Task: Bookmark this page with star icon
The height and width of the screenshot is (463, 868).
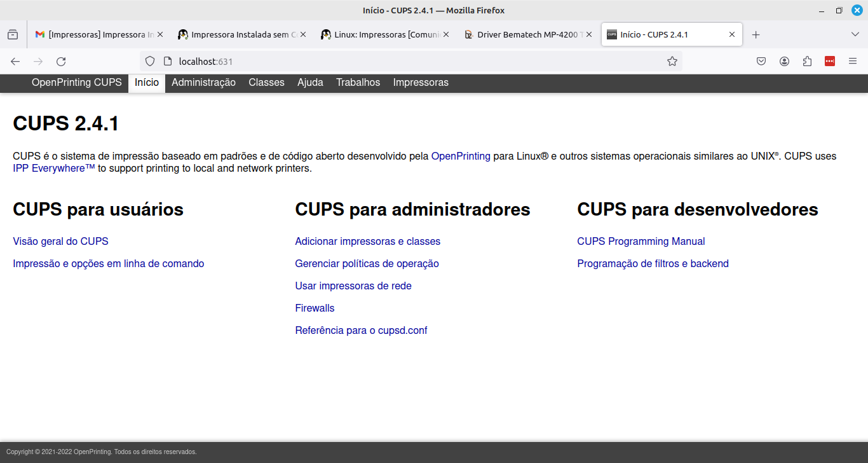Action: point(672,62)
